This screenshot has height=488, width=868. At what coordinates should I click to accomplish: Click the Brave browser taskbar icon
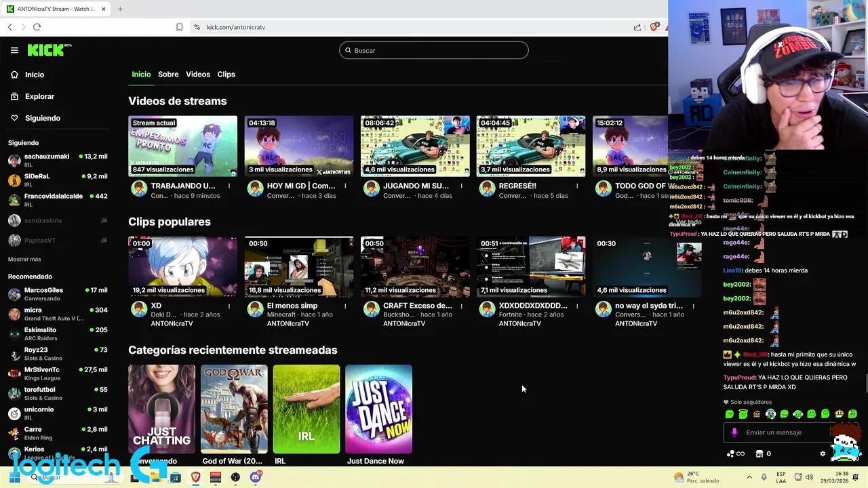tap(196, 477)
